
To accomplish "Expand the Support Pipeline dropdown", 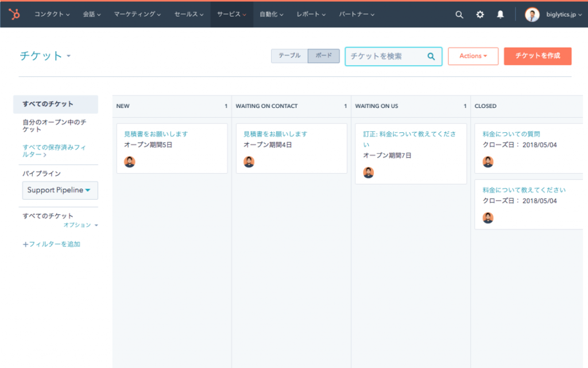I will pyautogui.click(x=60, y=190).
